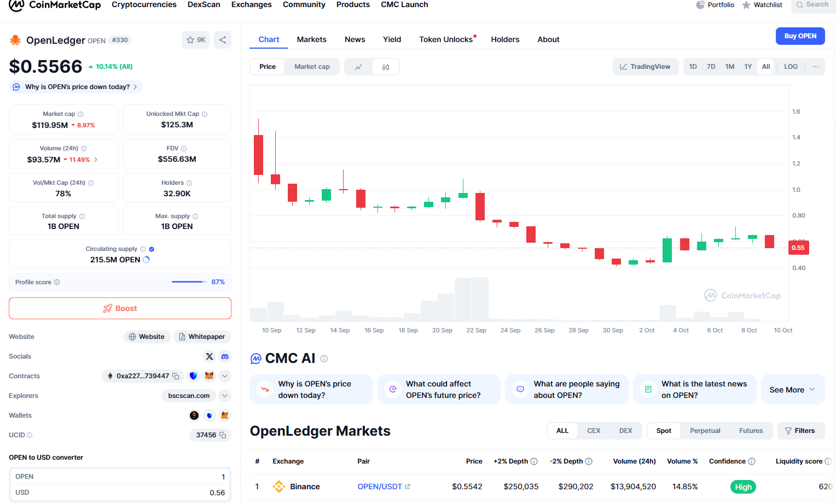Switch to the candlestick chart view icon
836x504 pixels.
pyautogui.click(x=386, y=67)
